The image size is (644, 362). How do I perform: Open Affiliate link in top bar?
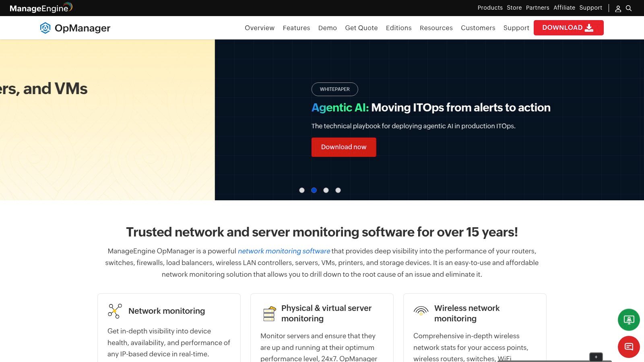coord(564,8)
